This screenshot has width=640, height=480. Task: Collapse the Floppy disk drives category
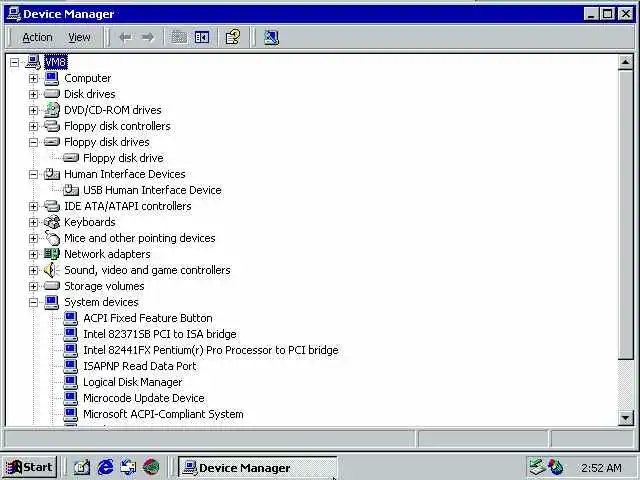(x=33, y=142)
